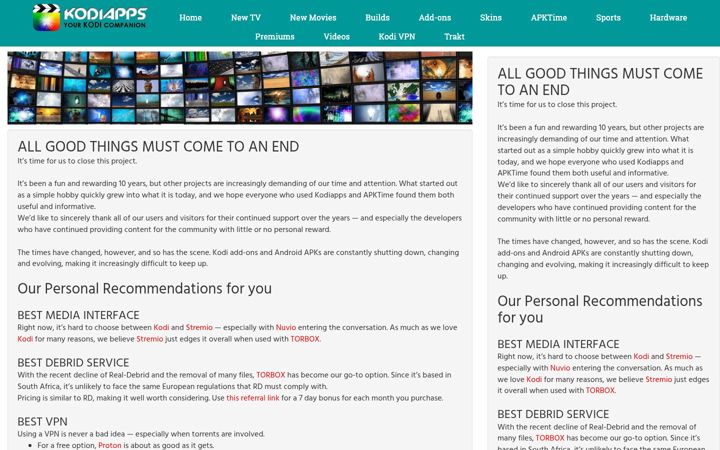
Task: Click TORBOX link under Best Media Interface, main article
Action: 305,339
